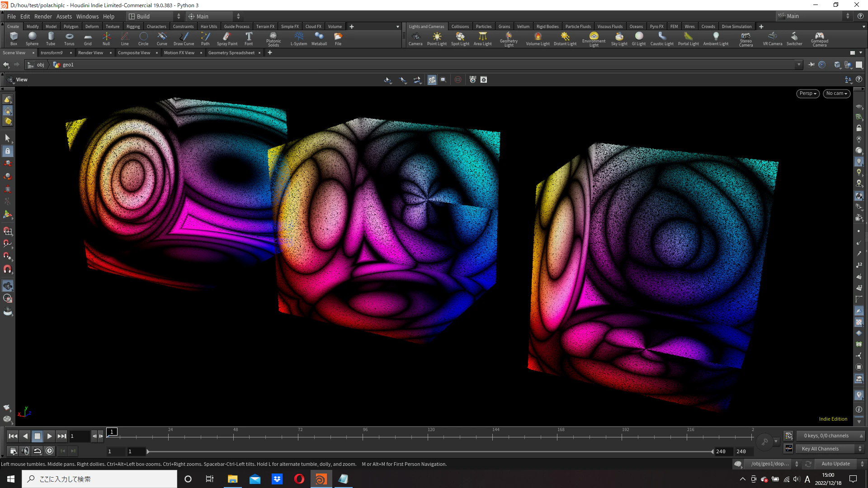The width and height of the screenshot is (868, 488).
Task: Click the geo1 path button
Action: point(64,65)
